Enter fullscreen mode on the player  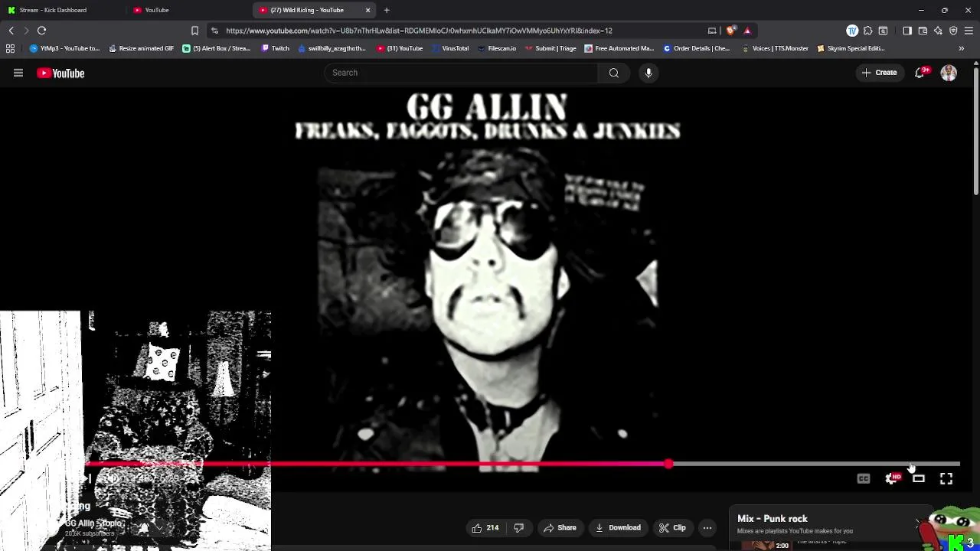[x=946, y=479]
